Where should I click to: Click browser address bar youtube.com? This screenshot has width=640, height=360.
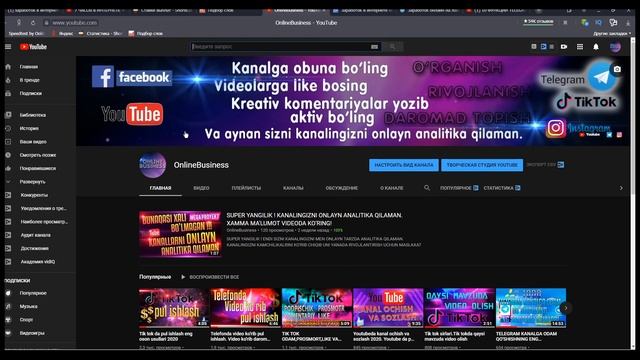tap(74, 23)
